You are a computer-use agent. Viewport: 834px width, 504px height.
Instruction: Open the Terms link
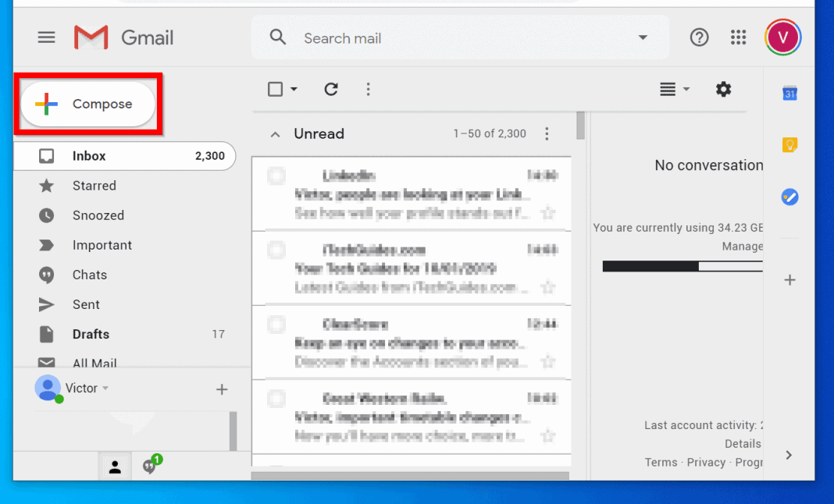pyautogui.click(x=661, y=463)
